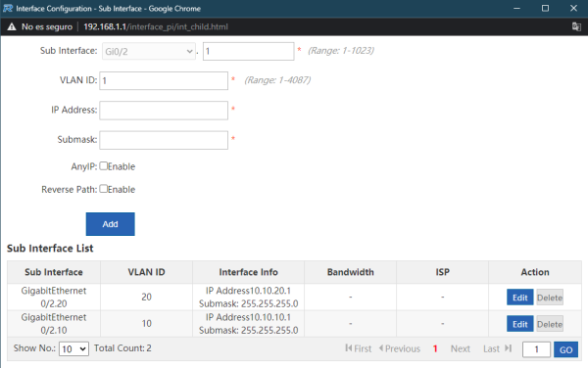Click the '(Range: 1-4087)' hint
The width and height of the screenshot is (588, 368).
tap(277, 80)
